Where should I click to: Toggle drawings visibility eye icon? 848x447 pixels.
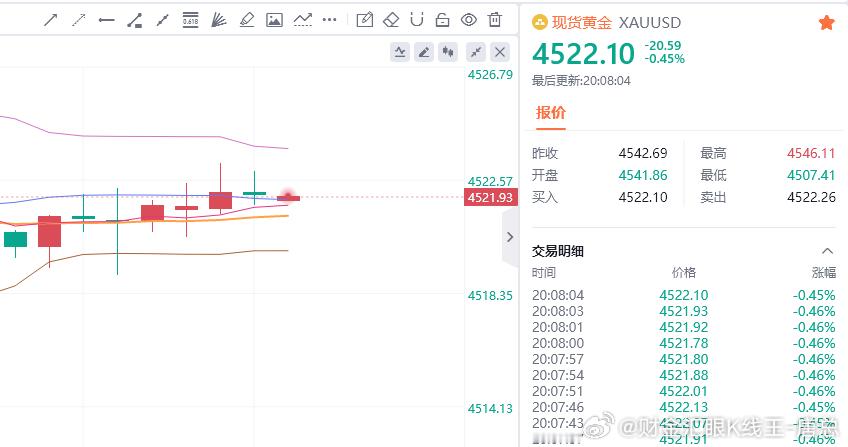point(469,20)
